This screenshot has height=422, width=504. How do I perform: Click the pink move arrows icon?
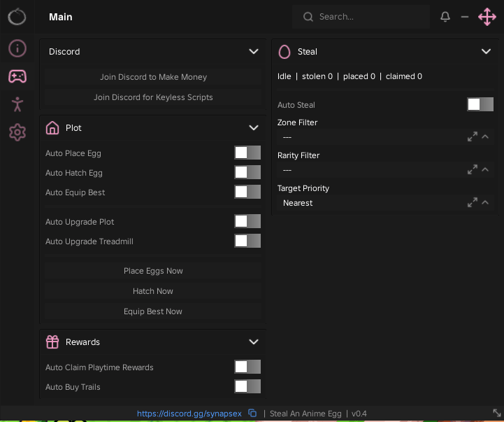click(487, 17)
